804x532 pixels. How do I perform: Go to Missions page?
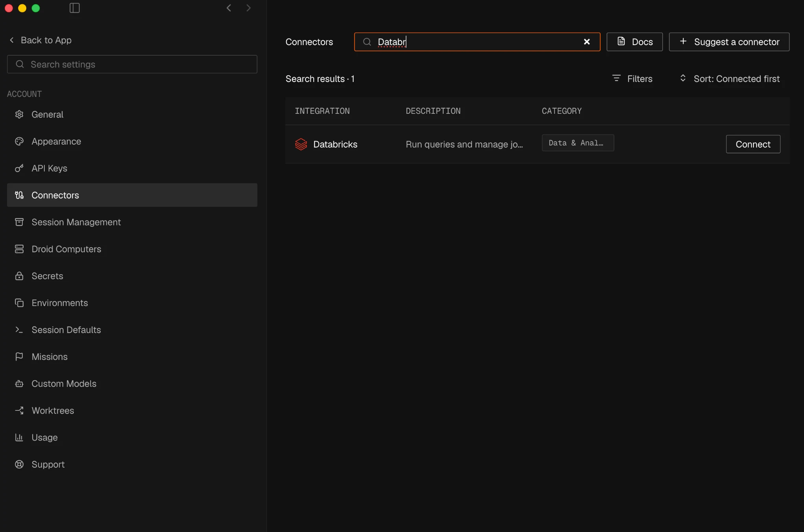click(x=132, y=357)
